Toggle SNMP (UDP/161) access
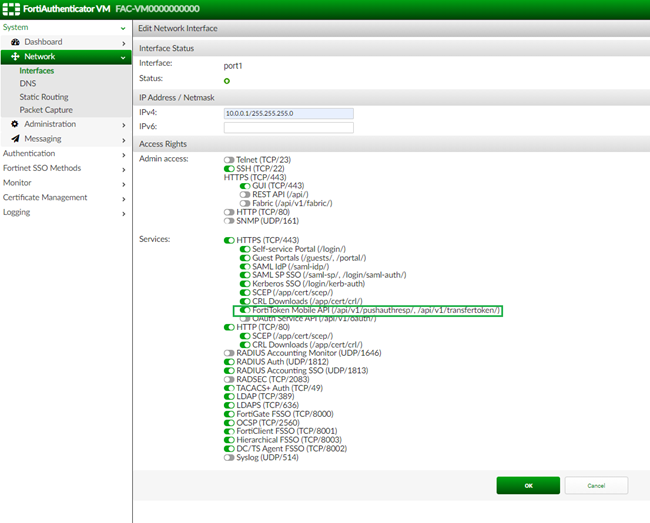The width and height of the screenshot is (650, 523). click(229, 220)
